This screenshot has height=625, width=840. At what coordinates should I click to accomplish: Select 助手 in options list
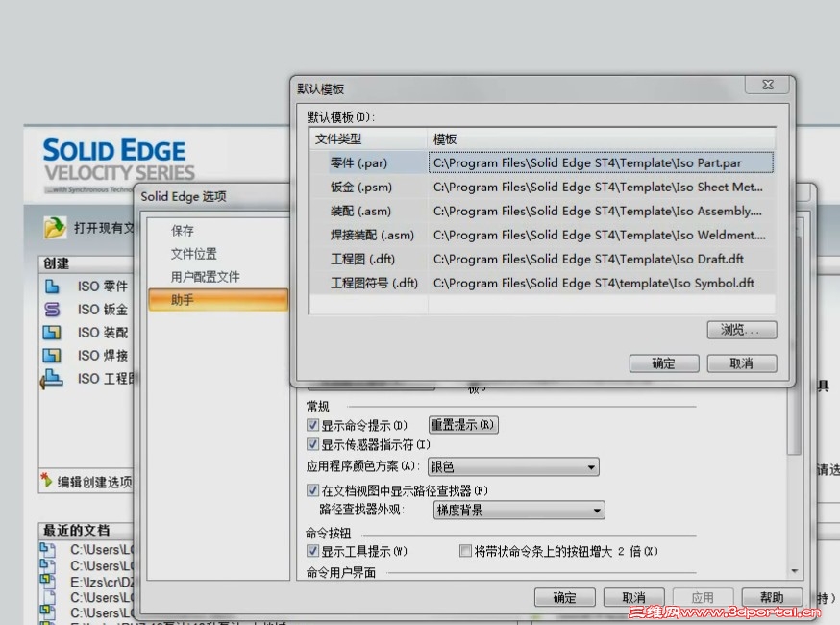[x=218, y=300]
